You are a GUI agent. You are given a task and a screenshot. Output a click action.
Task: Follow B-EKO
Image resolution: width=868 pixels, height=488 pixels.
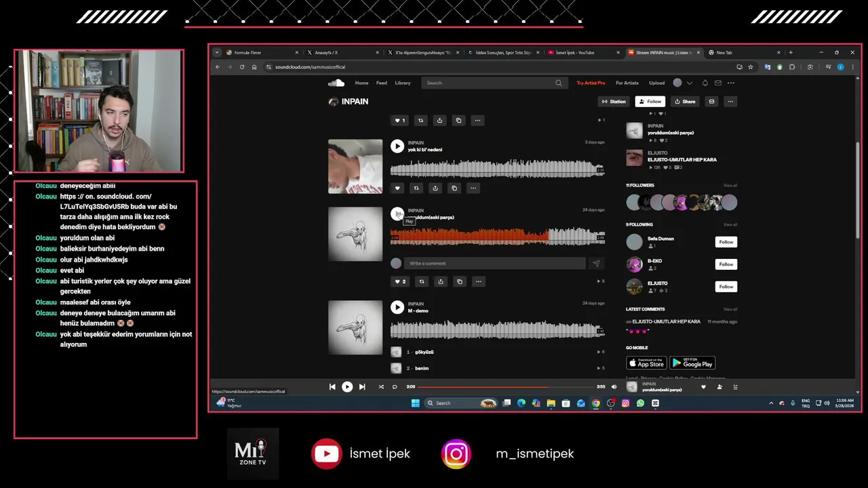tap(726, 264)
